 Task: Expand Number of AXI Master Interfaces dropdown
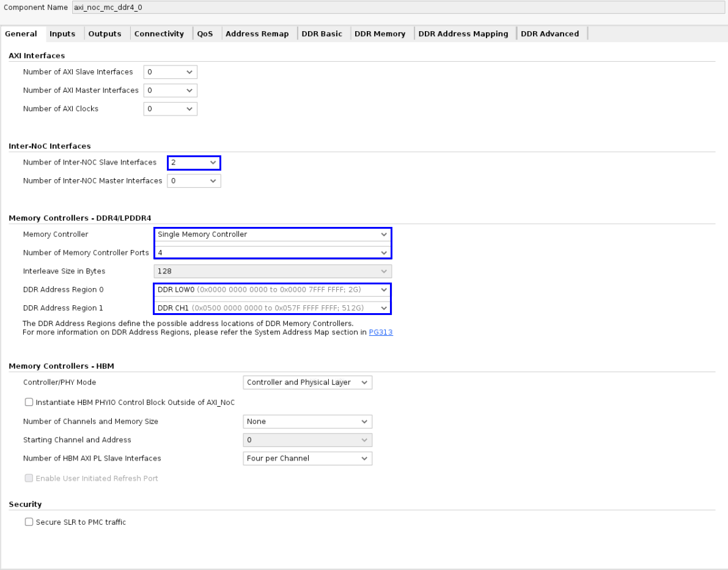[170, 91]
